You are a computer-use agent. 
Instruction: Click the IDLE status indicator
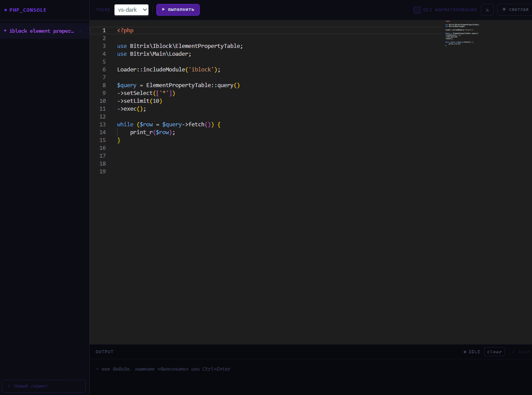[x=472, y=352]
